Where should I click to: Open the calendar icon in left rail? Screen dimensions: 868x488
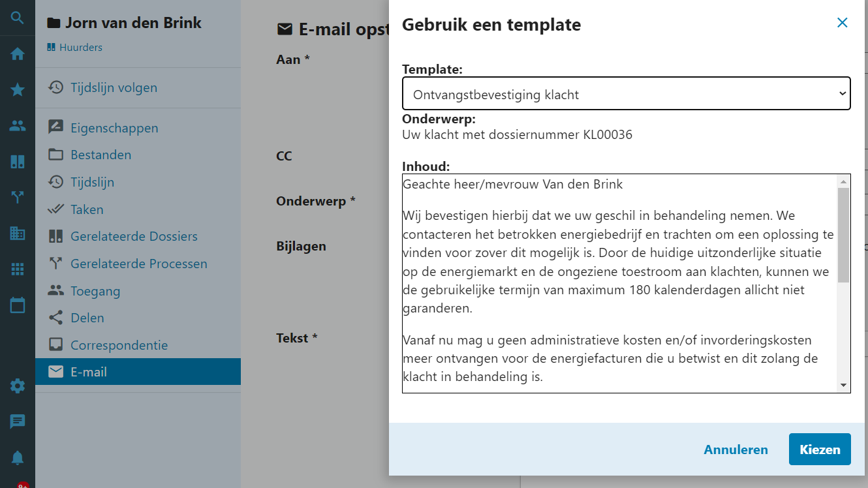tap(18, 305)
